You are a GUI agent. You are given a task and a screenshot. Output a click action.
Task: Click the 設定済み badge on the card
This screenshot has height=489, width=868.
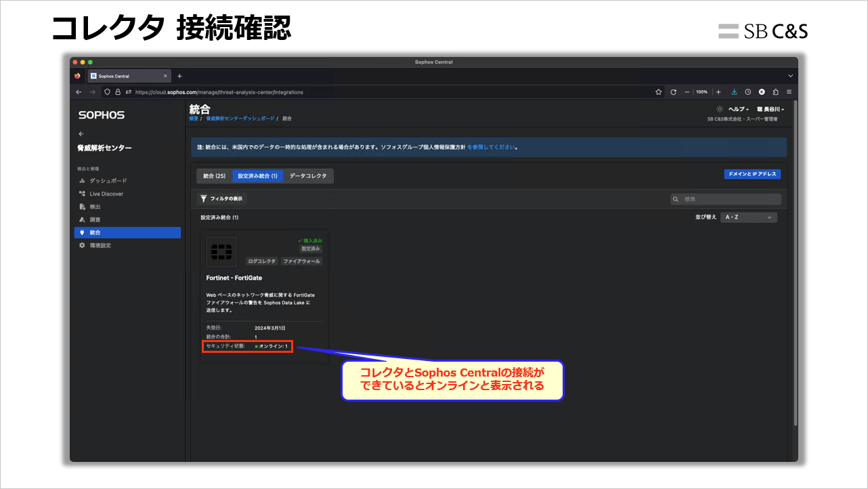click(x=311, y=249)
